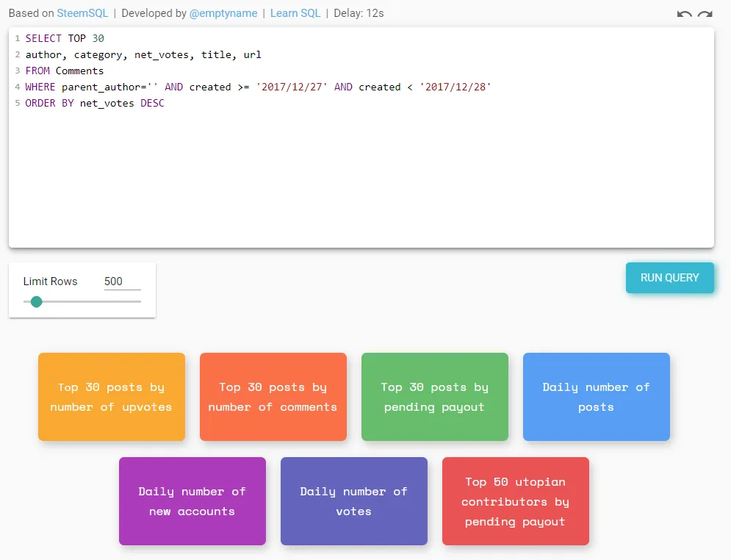Load Top 30 posts by pending payout
This screenshot has width=731, height=560.
pos(434,397)
